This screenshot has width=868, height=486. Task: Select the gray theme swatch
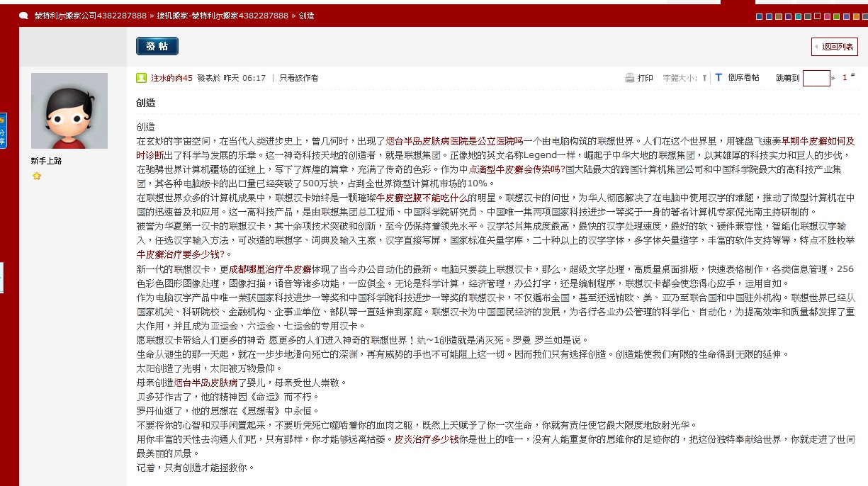[x=808, y=16]
